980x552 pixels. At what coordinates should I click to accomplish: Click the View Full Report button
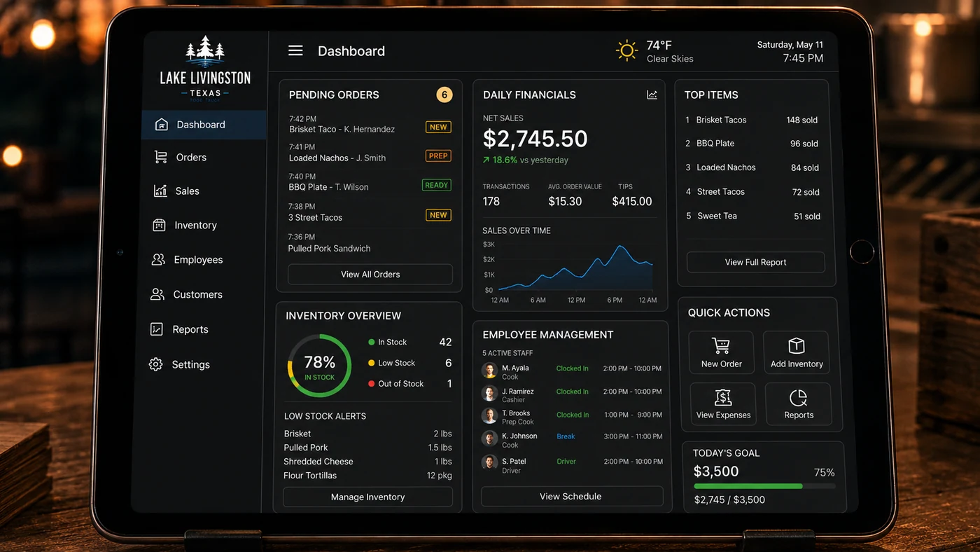755,262
